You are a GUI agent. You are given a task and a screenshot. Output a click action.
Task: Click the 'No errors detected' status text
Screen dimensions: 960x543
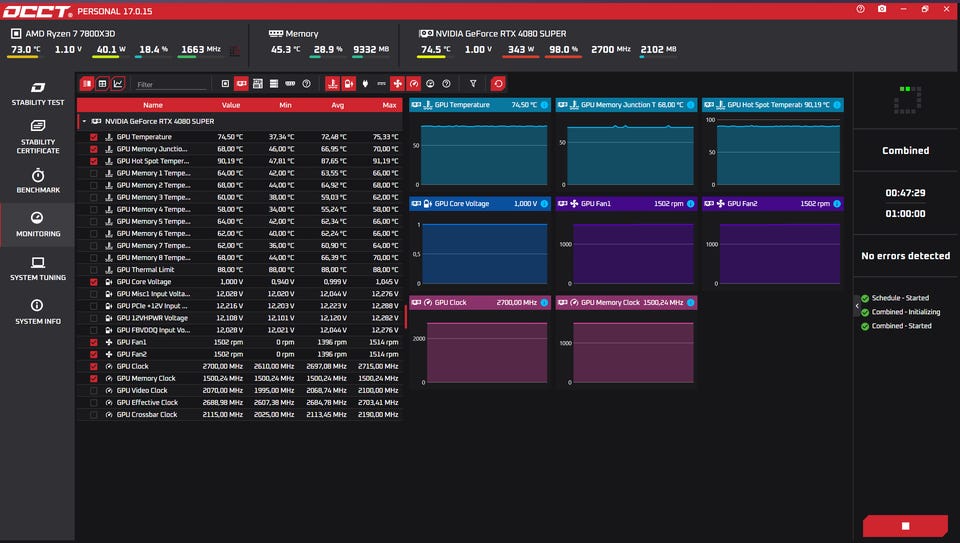pos(906,256)
